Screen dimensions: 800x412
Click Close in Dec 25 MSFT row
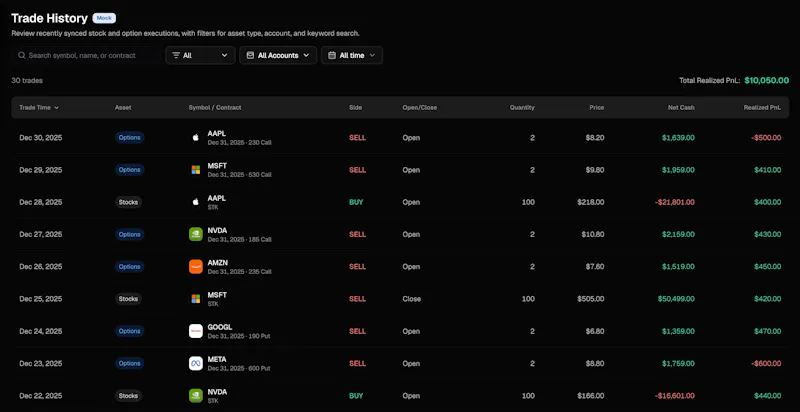[412, 299]
